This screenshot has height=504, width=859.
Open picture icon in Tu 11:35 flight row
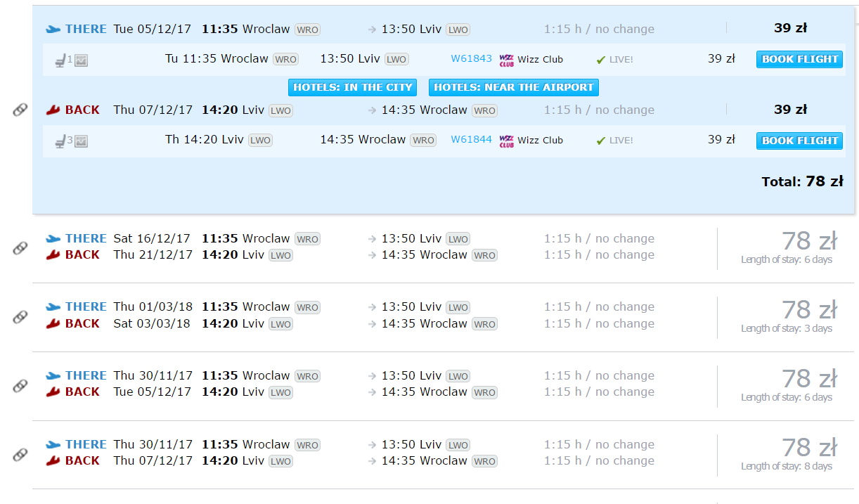tap(82, 60)
